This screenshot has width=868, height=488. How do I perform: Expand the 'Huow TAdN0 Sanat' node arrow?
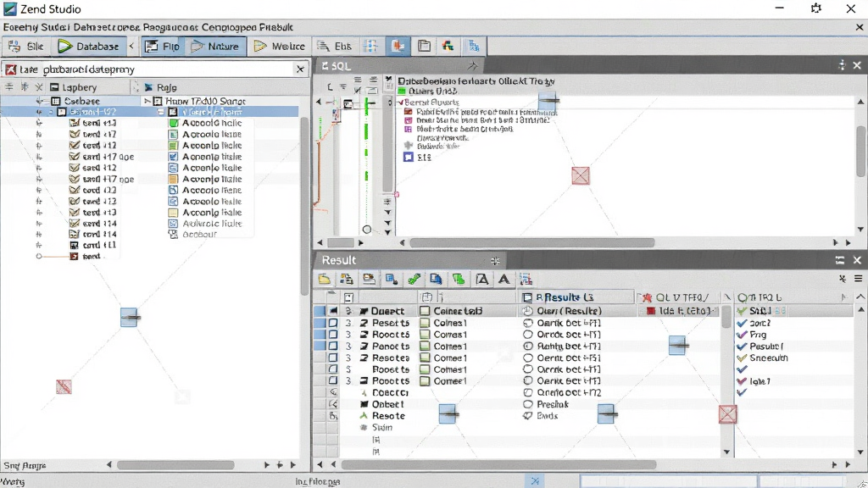pos(147,102)
